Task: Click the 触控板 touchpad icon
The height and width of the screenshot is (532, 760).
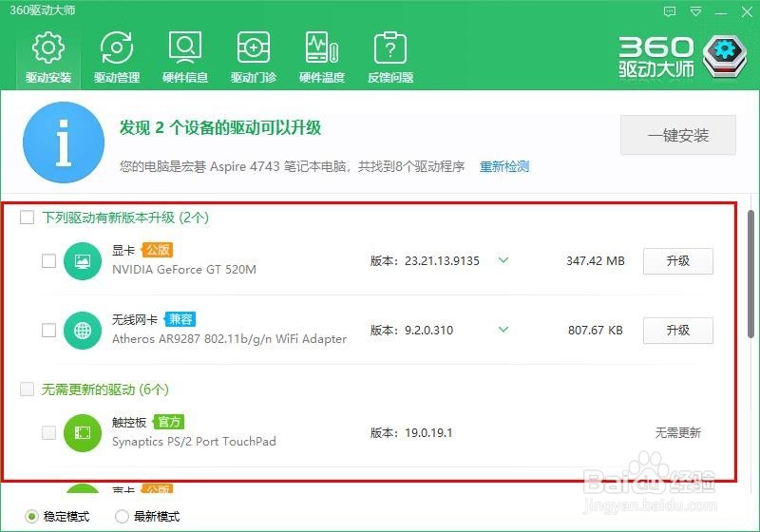Action: 83,432
